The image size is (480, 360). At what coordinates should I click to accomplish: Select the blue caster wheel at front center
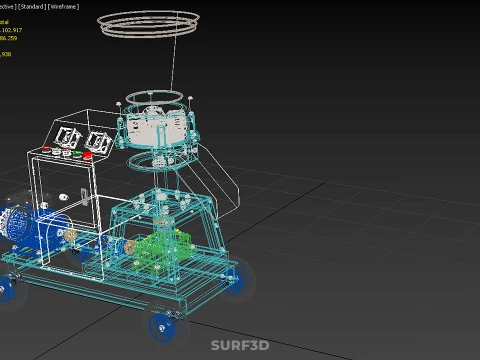pyautogui.click(x=163, y=328)
